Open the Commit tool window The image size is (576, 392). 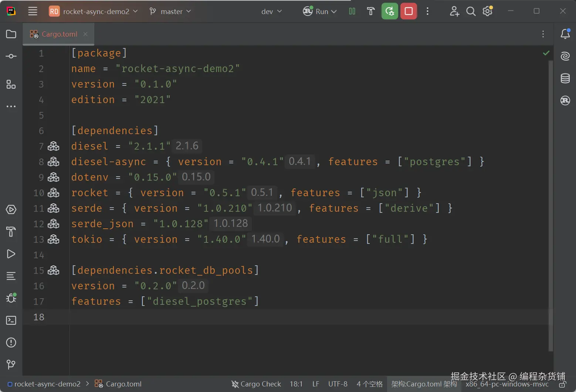[11, 56]
